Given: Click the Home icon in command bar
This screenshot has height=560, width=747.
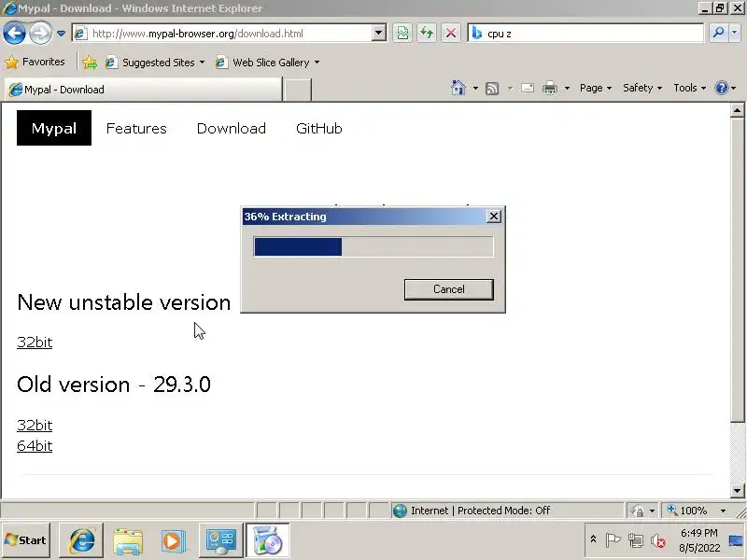Looking at the screenshot, I should [458, 88].
